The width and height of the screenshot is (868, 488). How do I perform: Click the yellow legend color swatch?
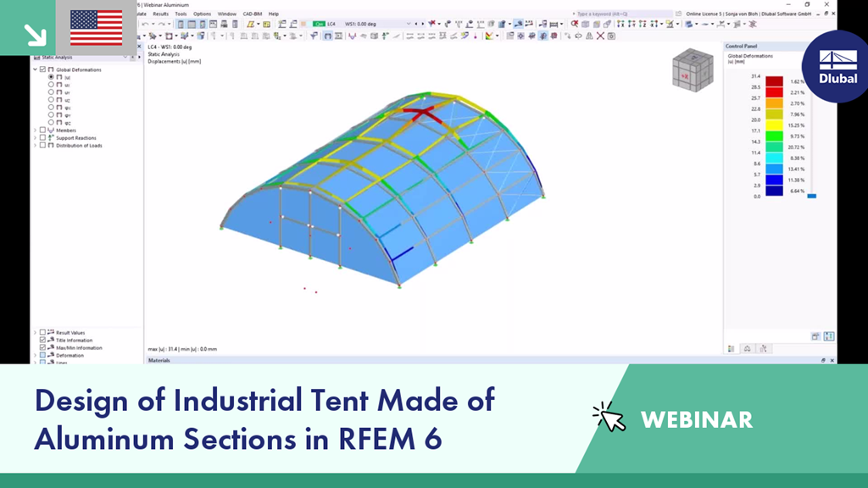coord(774,125)
